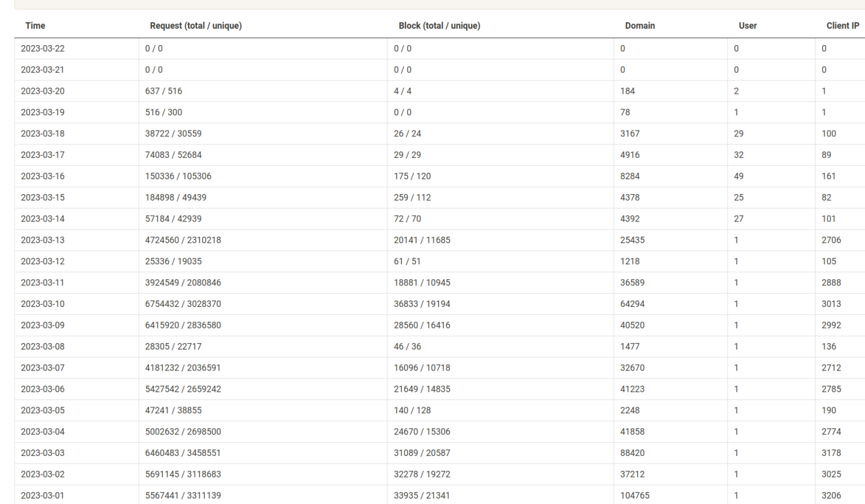Select the 2023-03-20 row date
The width and height of the screenshot is (865, 504).
(x=42, y=91)
